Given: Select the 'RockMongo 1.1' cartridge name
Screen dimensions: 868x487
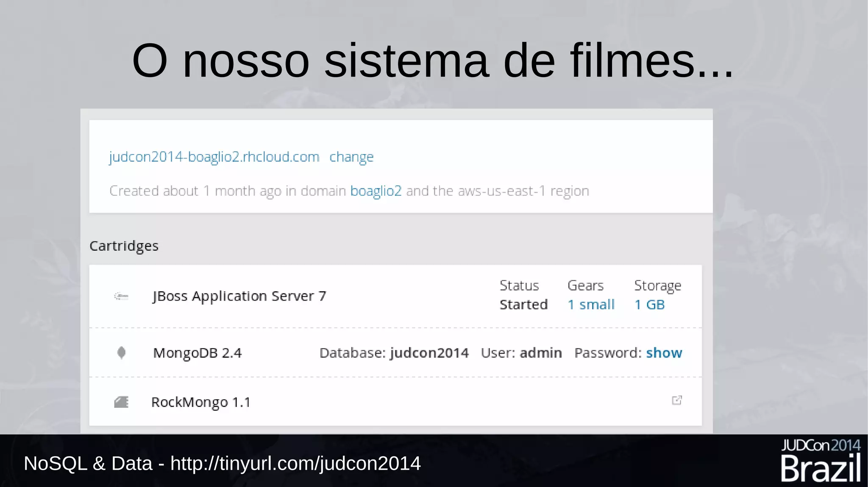Looking at the screenshot, I should (201, 402).
